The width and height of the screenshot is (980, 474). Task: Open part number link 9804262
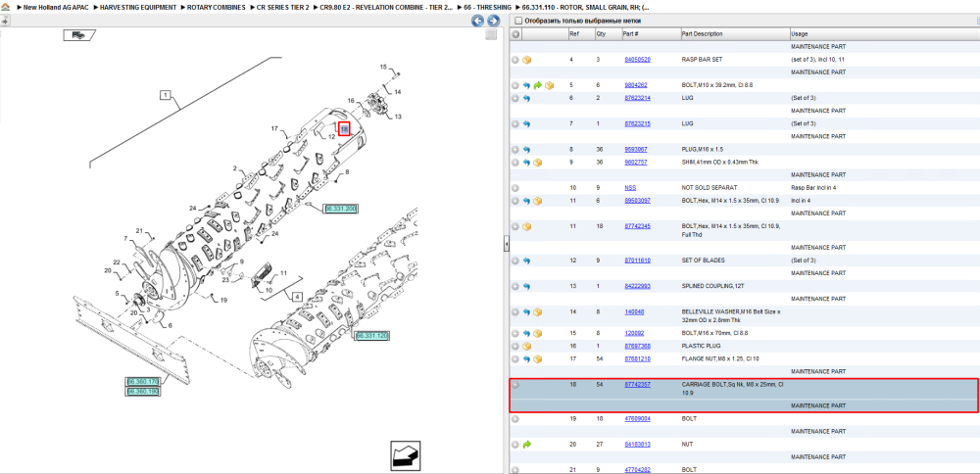[x=636, y=85]
